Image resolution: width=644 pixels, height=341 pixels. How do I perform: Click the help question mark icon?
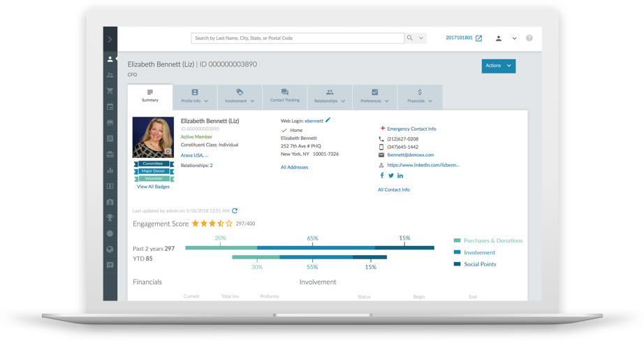click(529, 38)
